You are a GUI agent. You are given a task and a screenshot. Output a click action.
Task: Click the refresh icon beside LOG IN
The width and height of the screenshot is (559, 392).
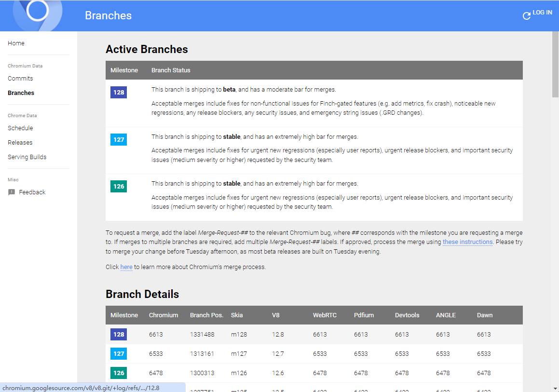click(526, 16)
